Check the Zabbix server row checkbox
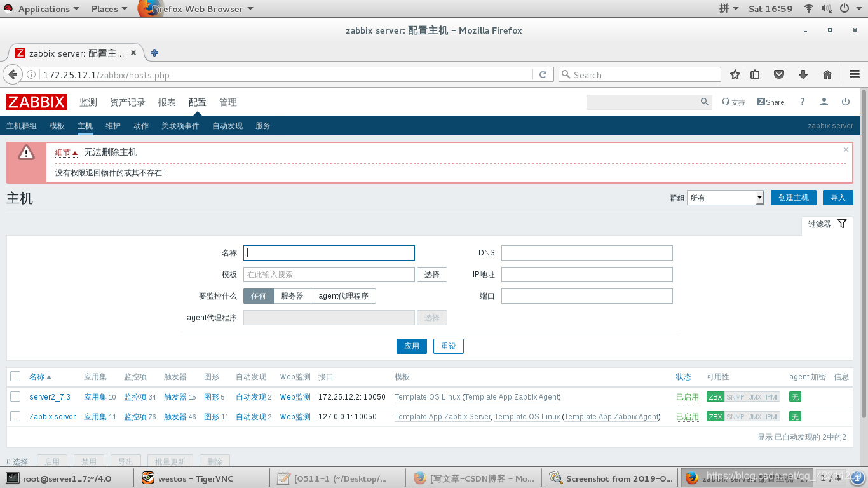The image size is (868, 488). click(x=15, y=416)
